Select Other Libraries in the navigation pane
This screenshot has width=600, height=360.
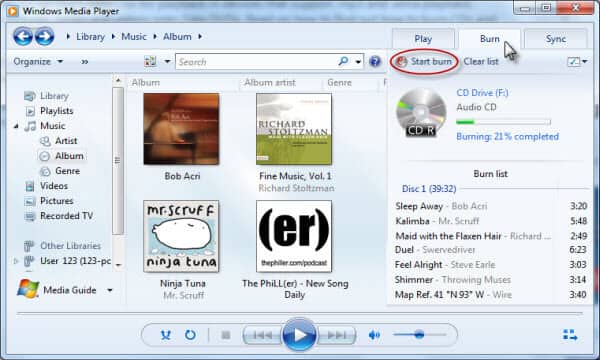click(70, 246)
